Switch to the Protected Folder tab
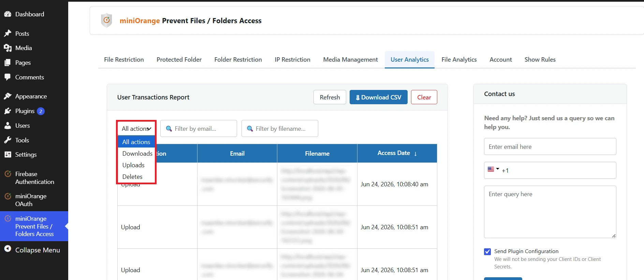This screenshot has width=644, height=280. coord(179,60)
